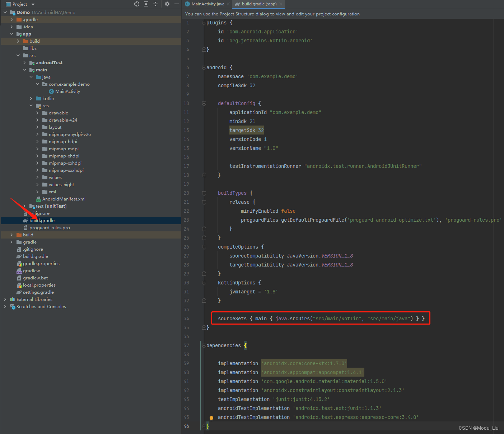Expand the .gradle folder
Image resolution: width=504 pixels, height=434 pixels.
[x=11, y=20]
